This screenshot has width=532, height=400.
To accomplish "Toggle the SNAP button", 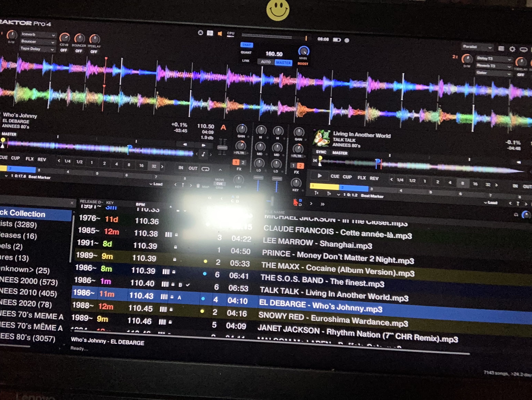I will (247, 45).
